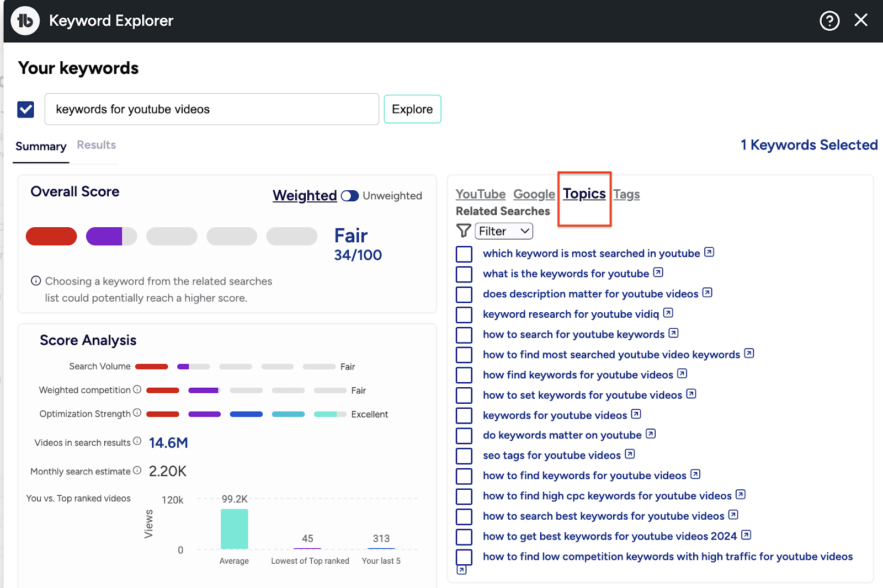
Task: Open 'how to find low competition keywords' link
Action: pos(668,557)
